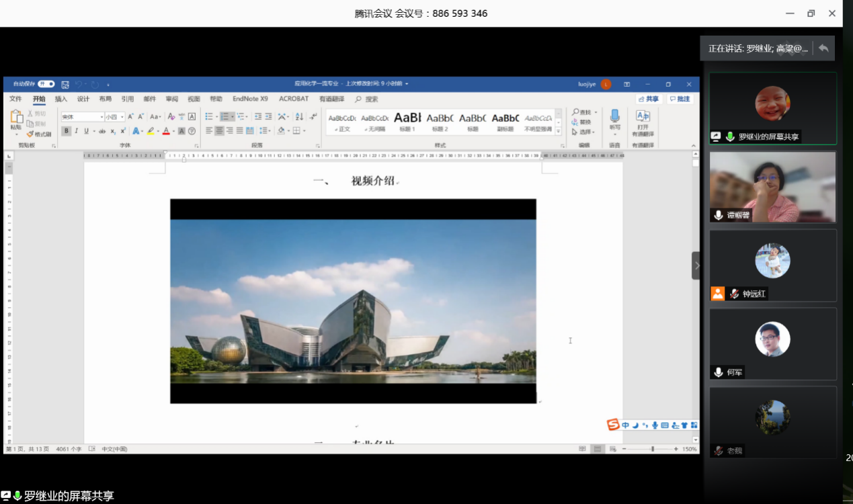
Task: Expand the styles gallery list
Action: pyautogui.click(x=559, y=131)
